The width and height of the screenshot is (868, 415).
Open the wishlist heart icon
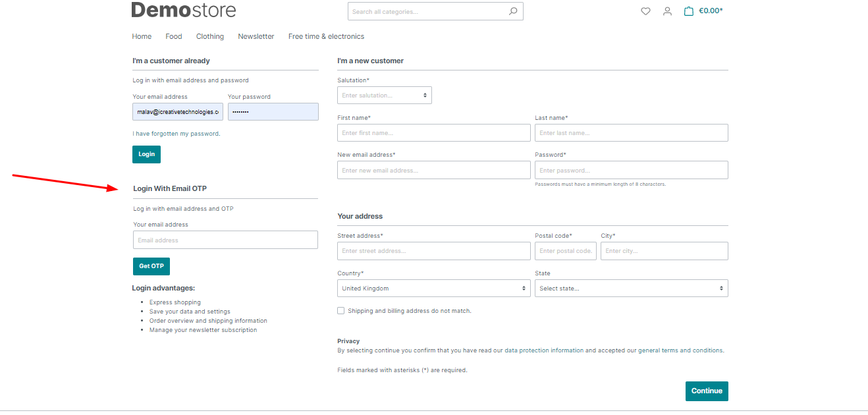point(645,11)
